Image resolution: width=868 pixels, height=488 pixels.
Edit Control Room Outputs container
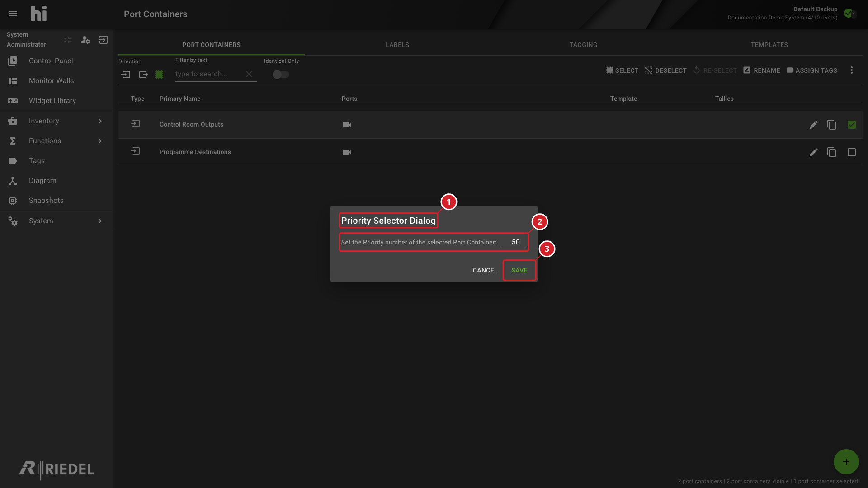click(814, 125)
